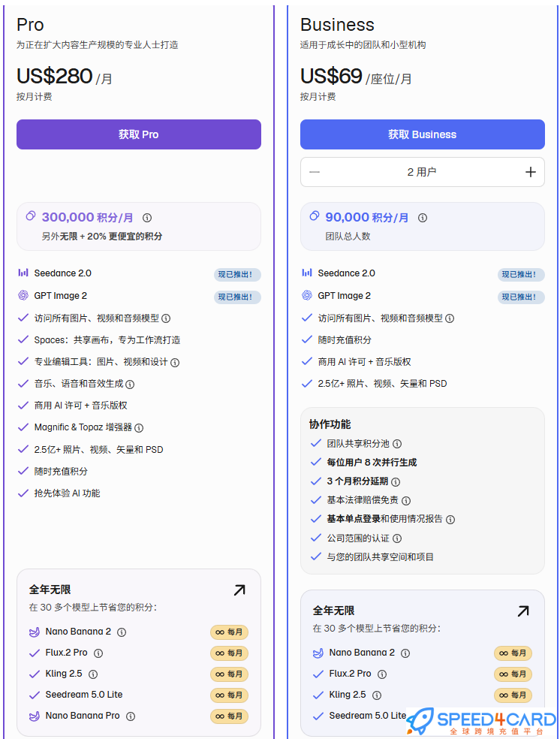560x739 pixels.
Task: Open info for Magnific & Topaz 增强器
Action: (x=139, y=428)
